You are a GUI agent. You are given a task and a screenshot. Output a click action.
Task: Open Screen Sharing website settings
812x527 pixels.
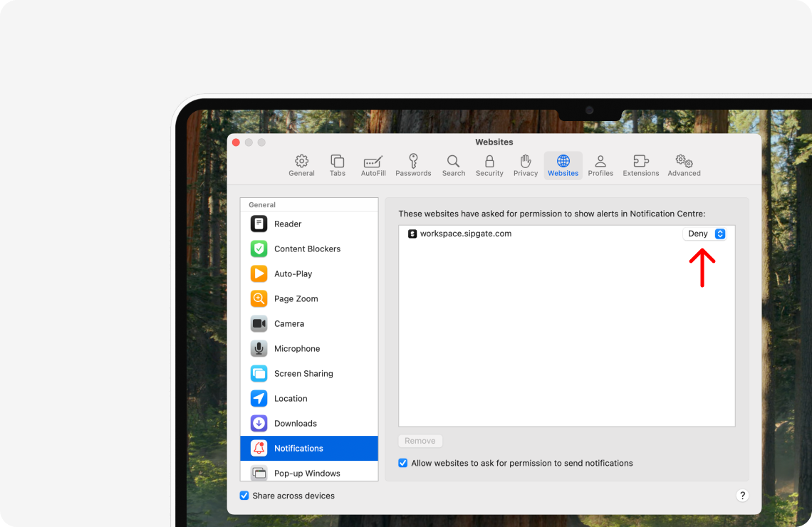[x=309, y=373]
